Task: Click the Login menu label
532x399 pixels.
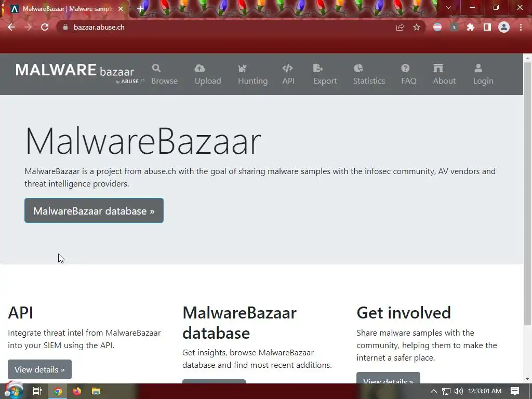Action: (483, 81)
